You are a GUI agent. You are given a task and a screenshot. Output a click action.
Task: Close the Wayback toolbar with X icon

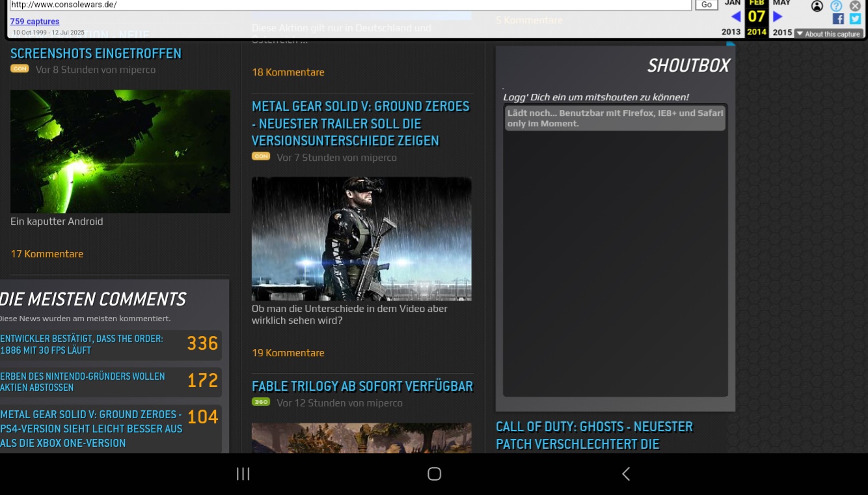[855, 6]
